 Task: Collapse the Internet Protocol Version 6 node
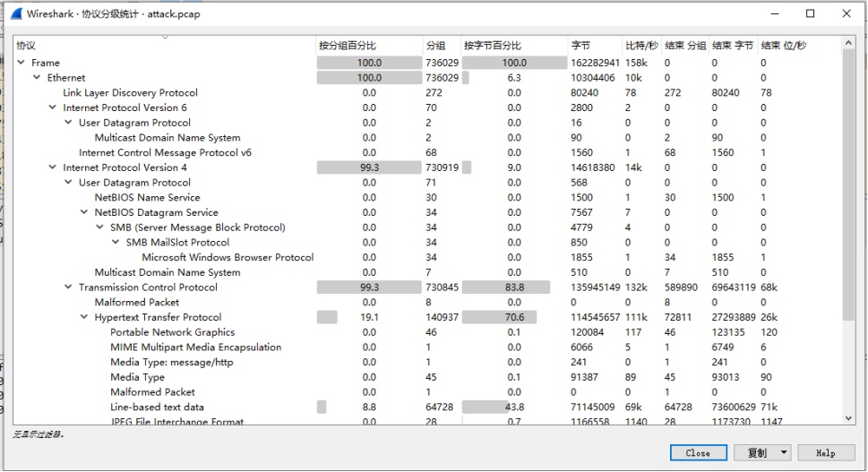coord(53,107)
